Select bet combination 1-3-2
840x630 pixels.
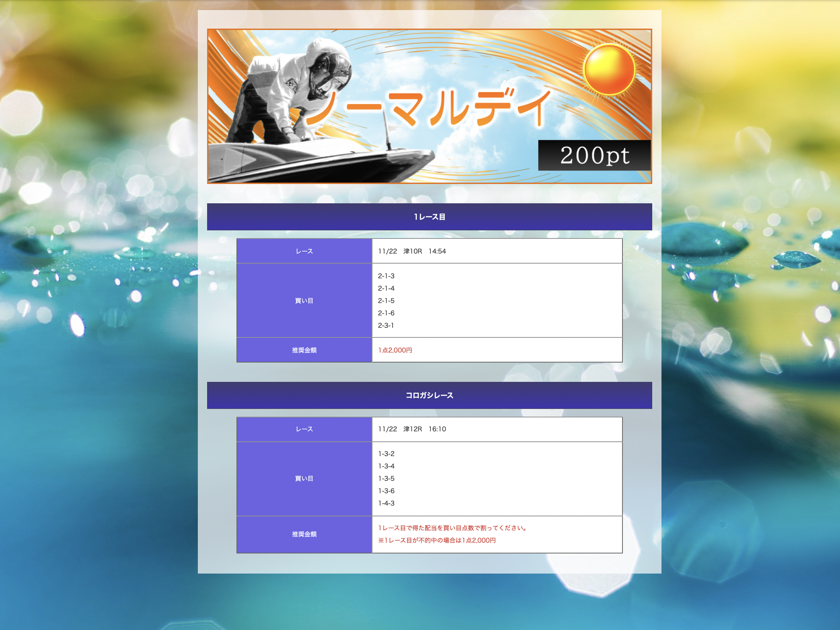pyautogui.click(x=386, y=454)
